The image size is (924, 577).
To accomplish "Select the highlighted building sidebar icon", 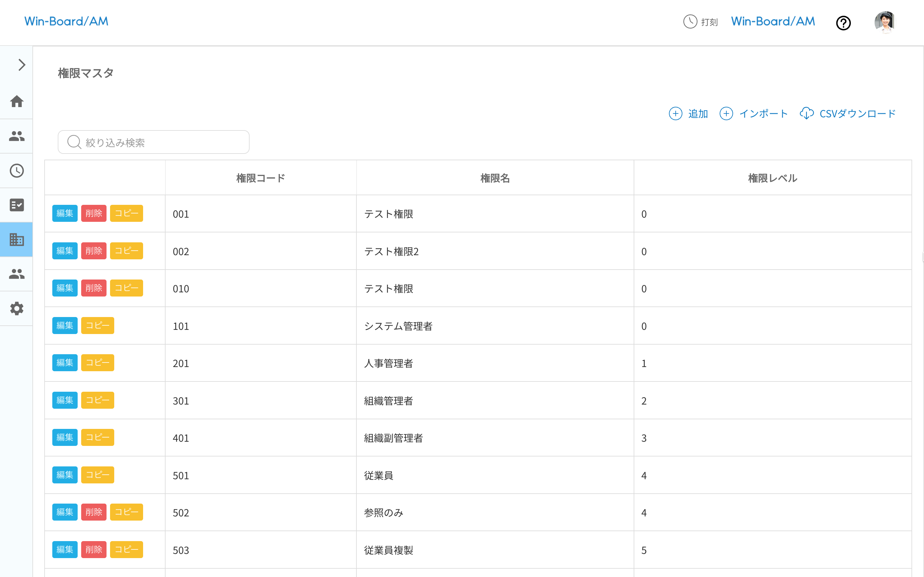I will coord(17,240).
